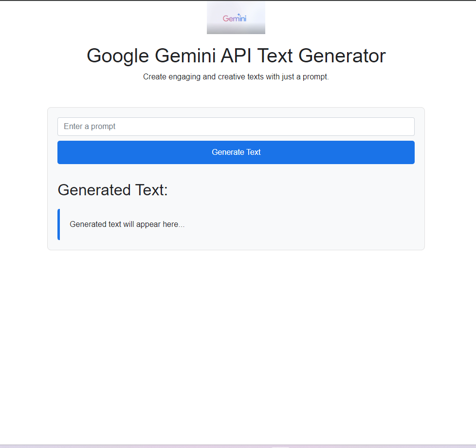This screenshot has height=448, width=476.
Task: Click the word Gemini in the logo
Action: click(x=234, y=19)
